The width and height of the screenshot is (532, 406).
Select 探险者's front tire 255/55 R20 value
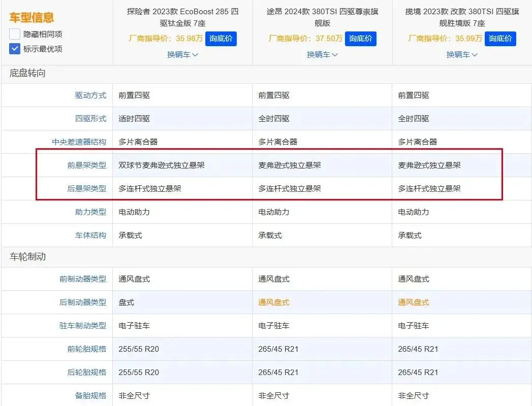[139, 349]
